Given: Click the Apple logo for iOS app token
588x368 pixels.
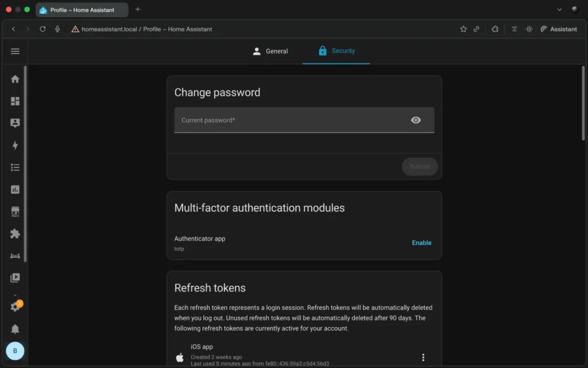Looking at the screenshot, I should click(180, 358).
